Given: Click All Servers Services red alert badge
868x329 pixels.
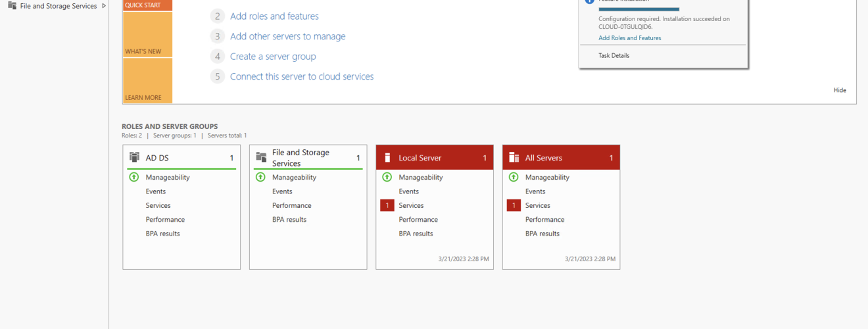Looking at the screenshot, I should click(x=514, y=205).
